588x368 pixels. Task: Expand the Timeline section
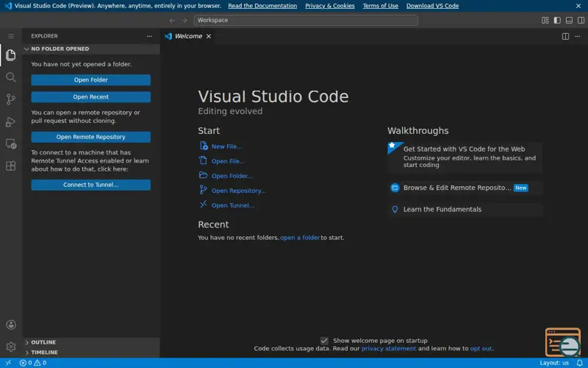click(44, 353)
